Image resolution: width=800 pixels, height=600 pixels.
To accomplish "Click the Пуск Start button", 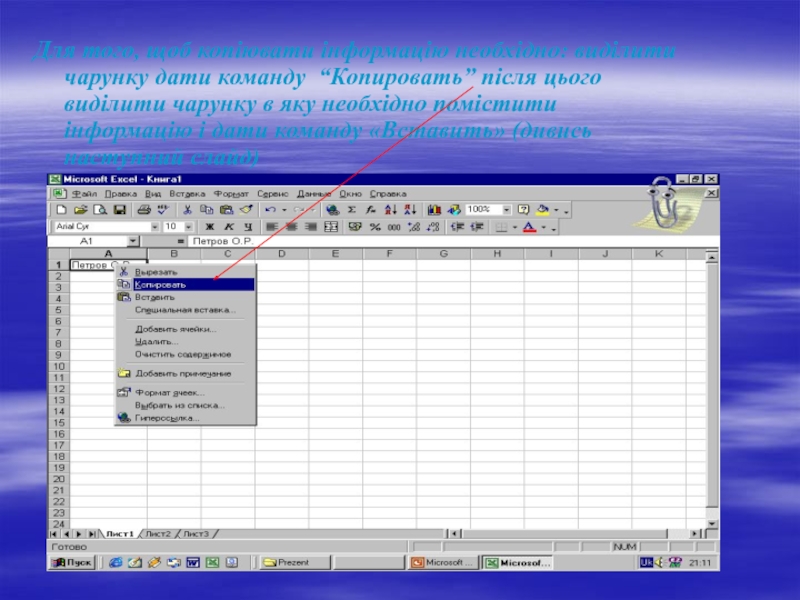I will click(x=72, y=563).
